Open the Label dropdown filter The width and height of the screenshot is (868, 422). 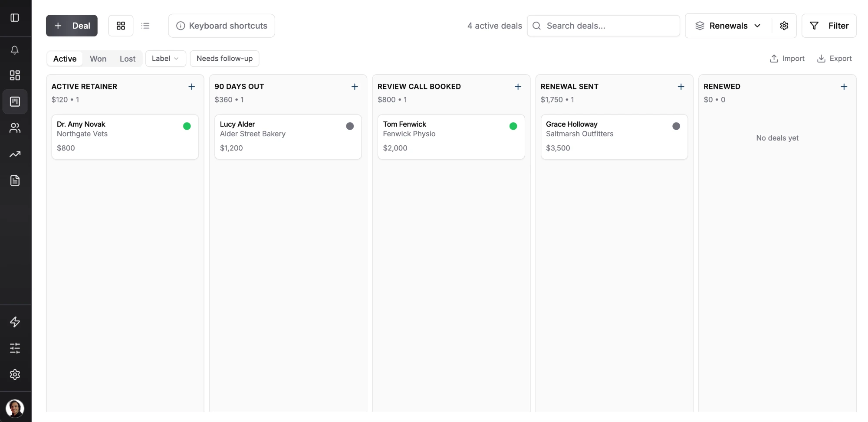(x=165, y=59)
